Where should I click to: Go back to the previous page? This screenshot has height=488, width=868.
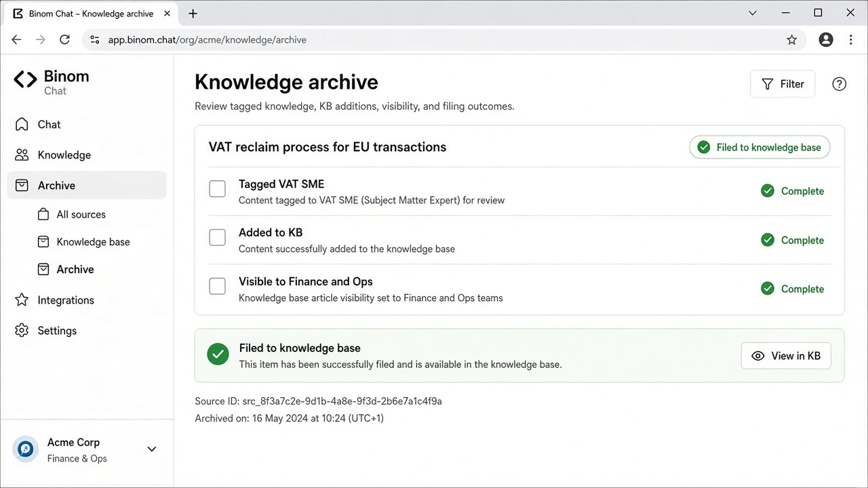[x=17, y=40]
